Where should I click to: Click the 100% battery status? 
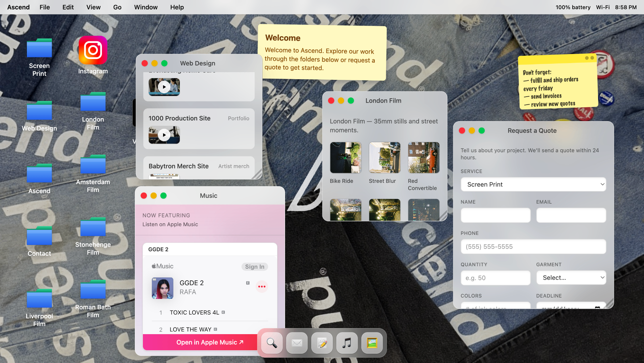coord(573,7)
